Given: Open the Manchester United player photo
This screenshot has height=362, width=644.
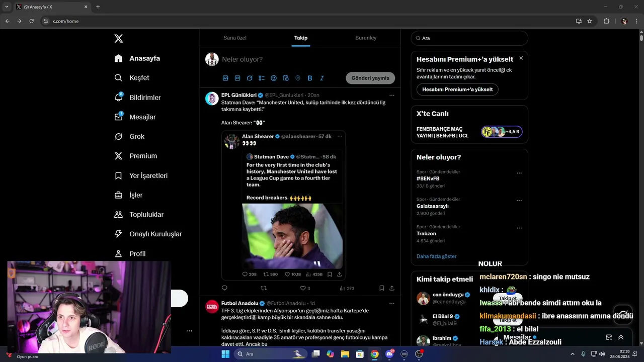Looking at the screenshot, I should coord(292,236).
